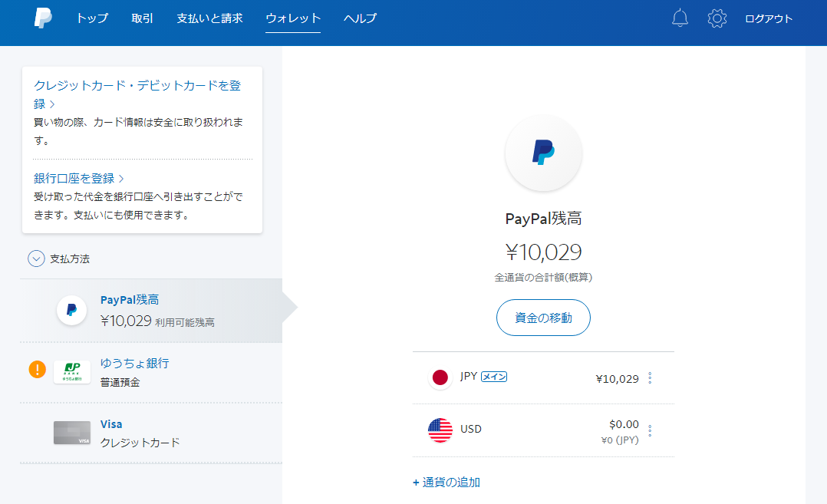Click PayPal icon in payment methods list
The width and height of the screenshot is (827, 504).
[x=72, y=310]
